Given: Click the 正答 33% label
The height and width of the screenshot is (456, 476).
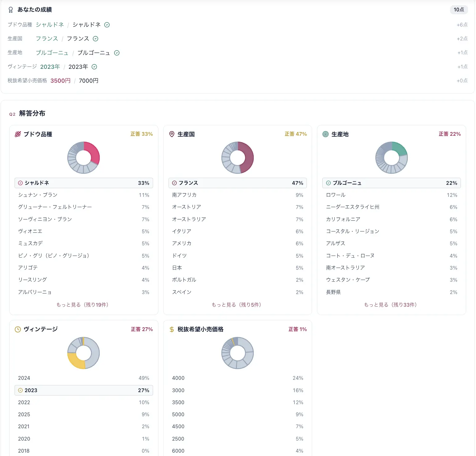Looking at the screenshot, I should [141, 134].
